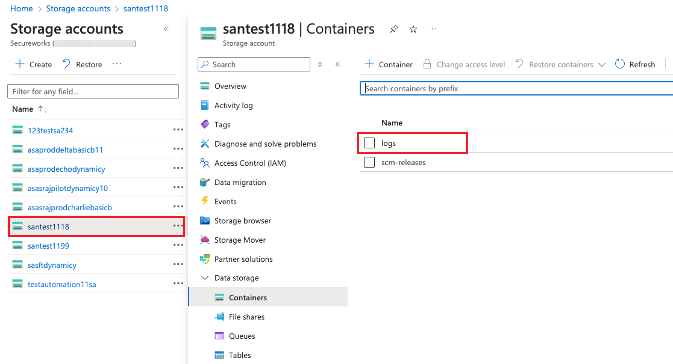Open storage account 123testsa234

coord(50,130)
